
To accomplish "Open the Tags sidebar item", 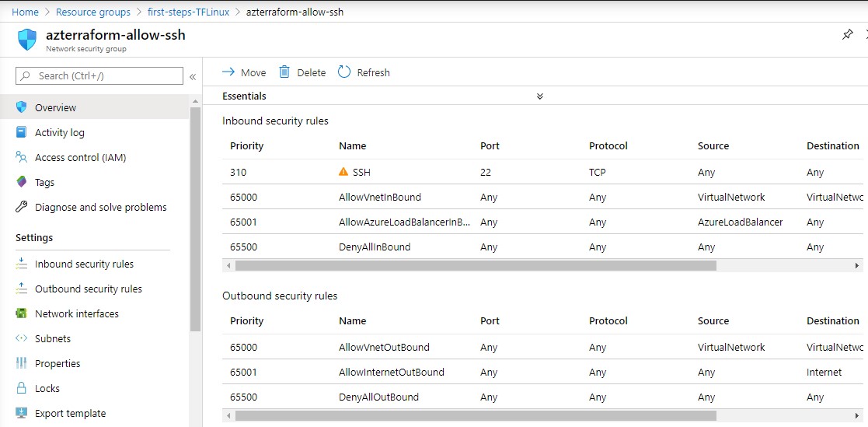I will coord(44,182).
